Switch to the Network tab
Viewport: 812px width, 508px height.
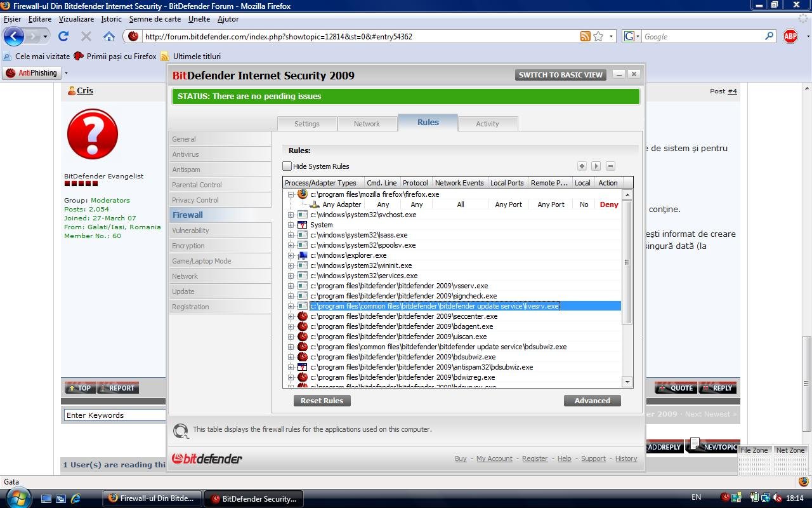point(367,124)
